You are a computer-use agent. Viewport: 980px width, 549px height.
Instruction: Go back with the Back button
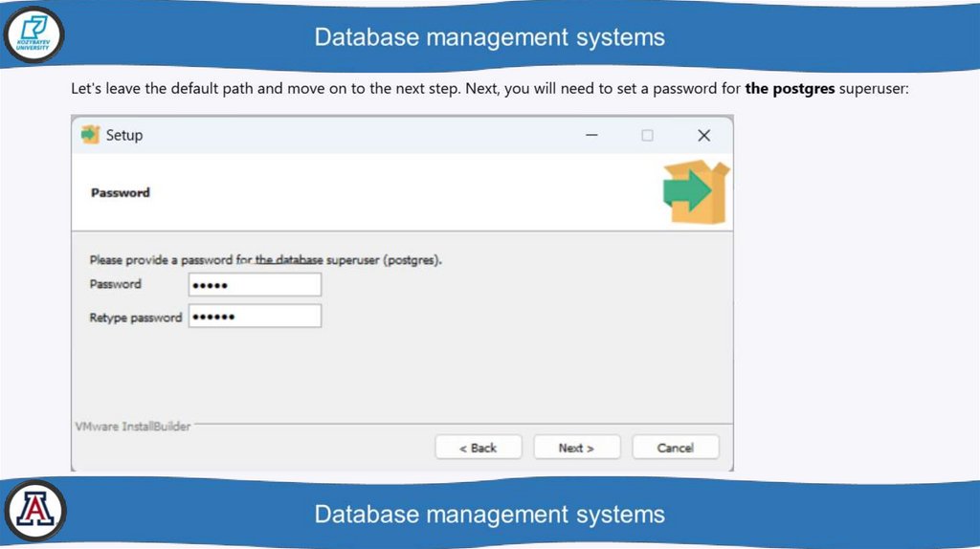click(478, 448)
